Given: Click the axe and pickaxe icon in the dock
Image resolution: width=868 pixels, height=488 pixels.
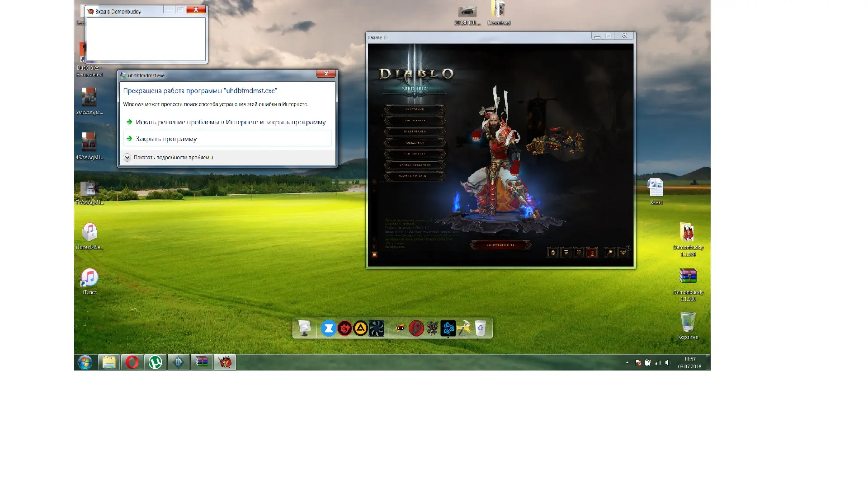Looking at the screenshot, I should (464, 328).
